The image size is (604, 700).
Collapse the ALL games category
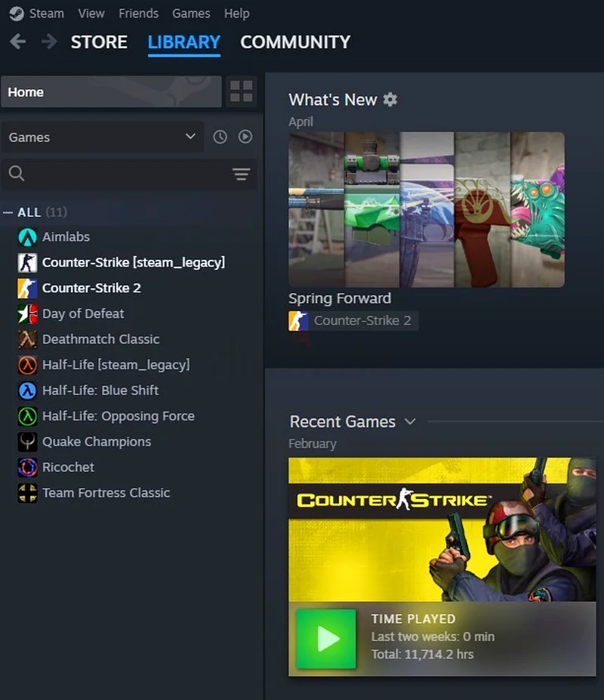click(x=8, y=212)
